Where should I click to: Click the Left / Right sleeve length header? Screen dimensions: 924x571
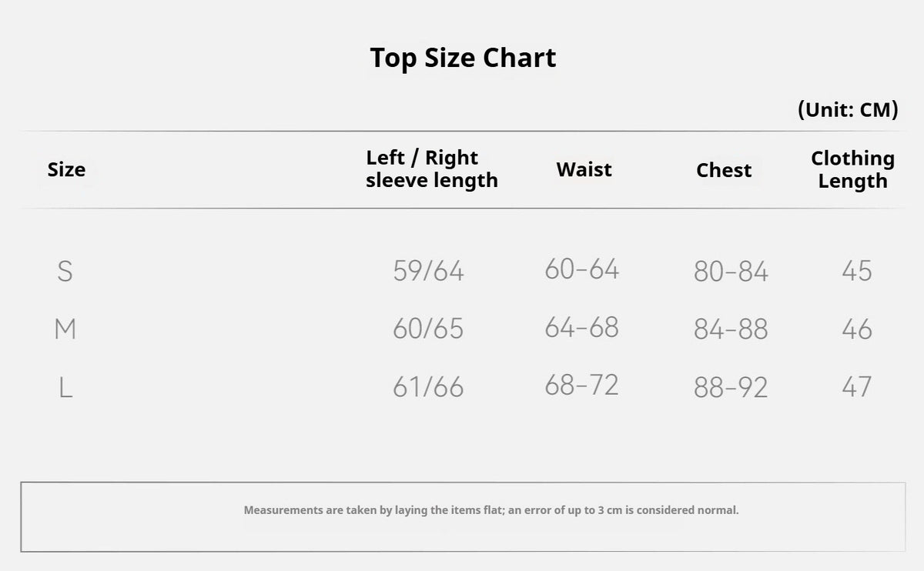(432, 169)
